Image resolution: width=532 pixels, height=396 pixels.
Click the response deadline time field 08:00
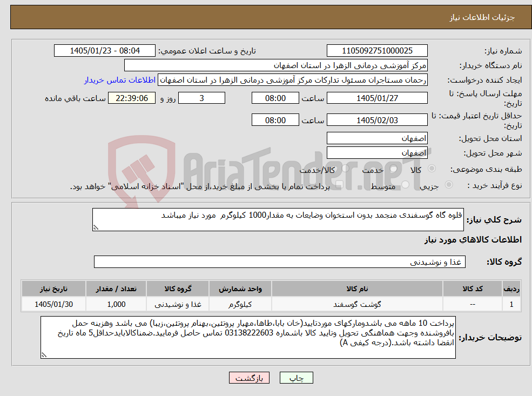pyautogui.click(x=275, y=98)
